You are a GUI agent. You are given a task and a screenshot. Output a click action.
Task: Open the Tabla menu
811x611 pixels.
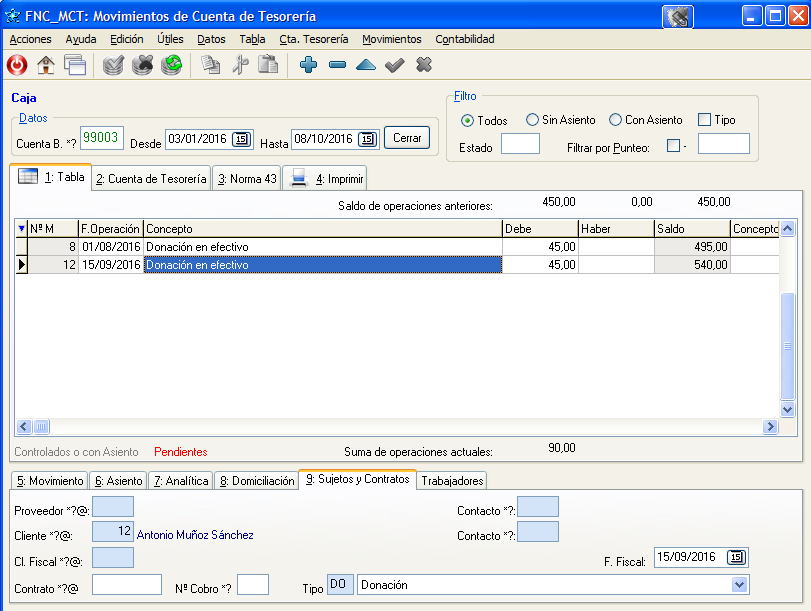(x=252, y=39)
